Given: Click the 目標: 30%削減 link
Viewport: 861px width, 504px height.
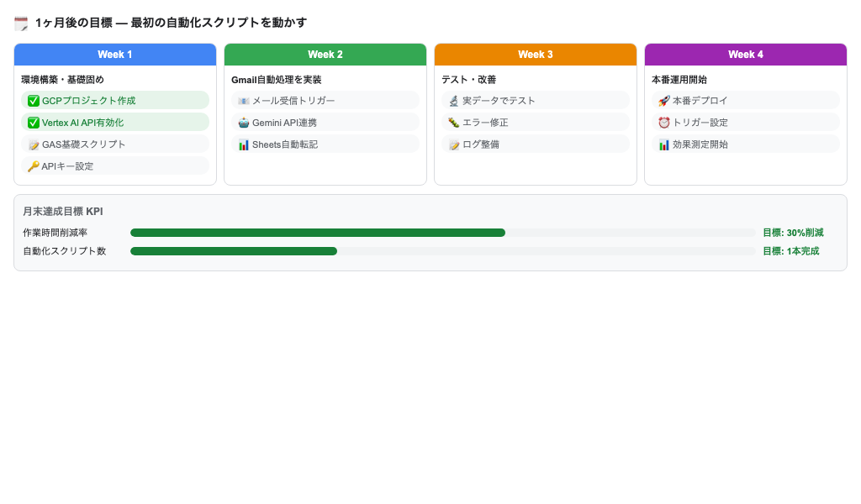Looking at the screenshot, I should tap(793, 233).
